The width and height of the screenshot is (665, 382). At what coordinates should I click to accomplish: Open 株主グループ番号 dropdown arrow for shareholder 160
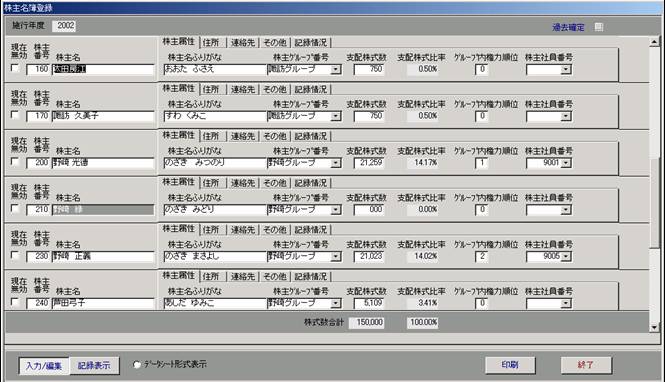pyautogui.click(x=336, y=70)
